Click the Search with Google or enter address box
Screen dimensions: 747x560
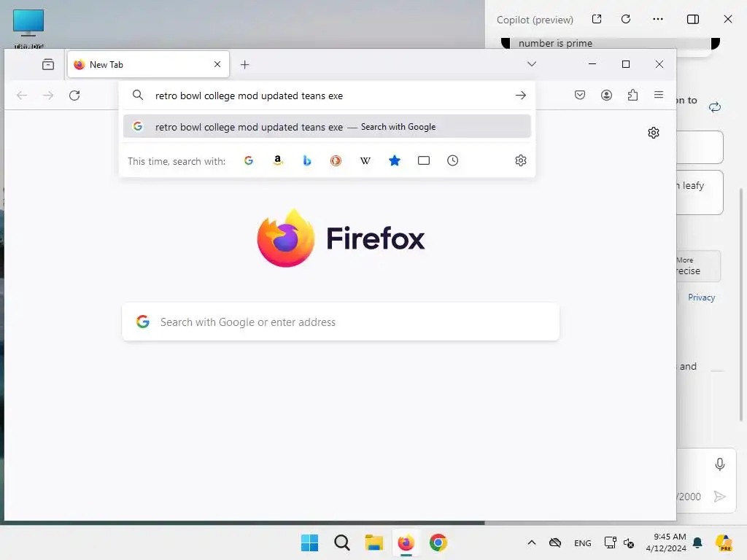pos(341,322)
